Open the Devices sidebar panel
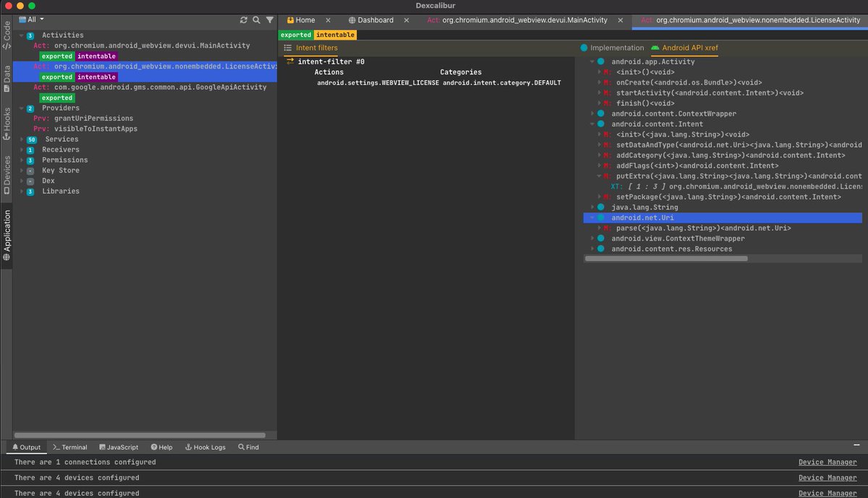868x498 pixels. click(x=7, y=174)
